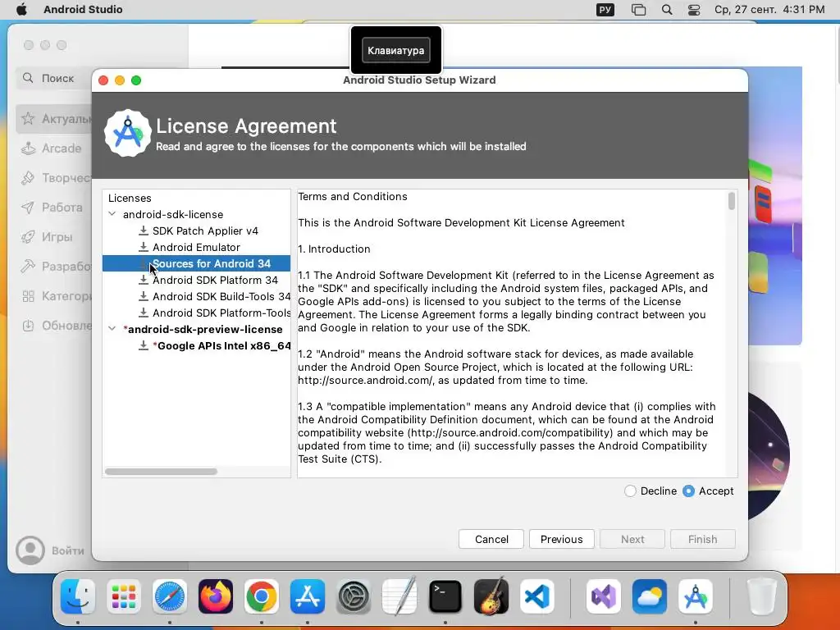Click download icon beside Android SDK Platform 34
The width and height of the screenshot is (840, 630).
click(x=143, y=280)
